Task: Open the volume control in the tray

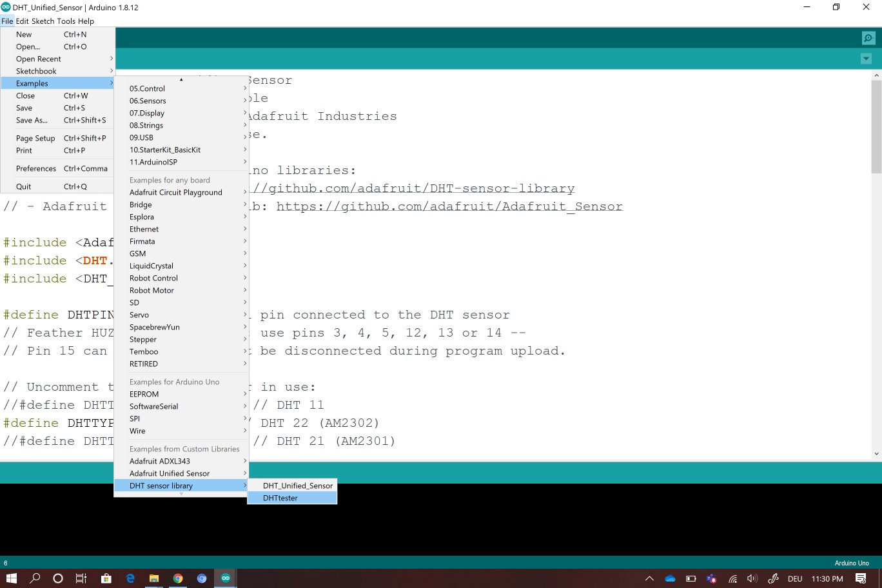Action: tap(752, 578)
